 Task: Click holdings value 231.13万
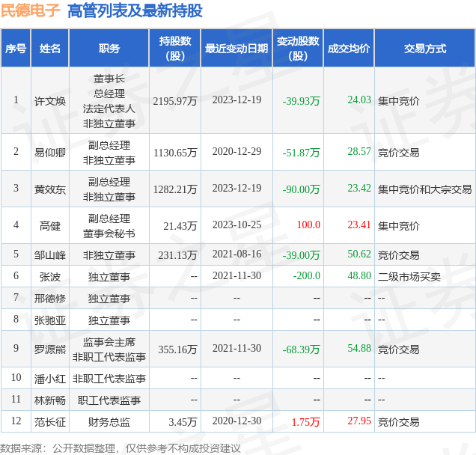177,255
